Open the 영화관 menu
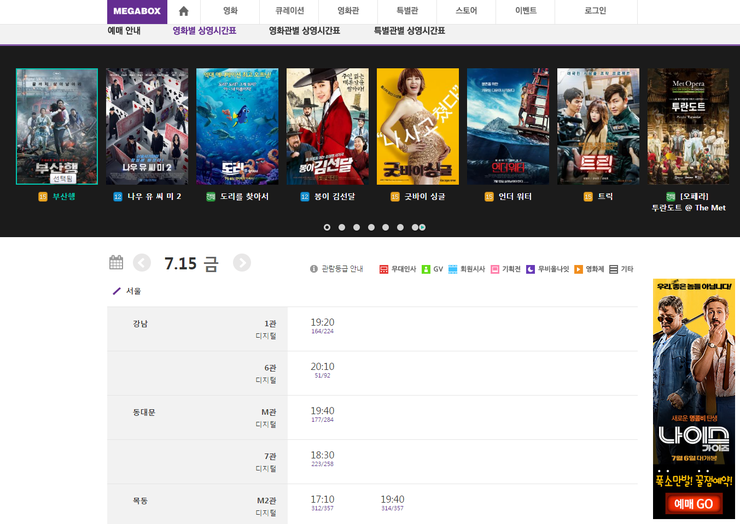This screenshot has height=524, width=740. click(348, 11)
